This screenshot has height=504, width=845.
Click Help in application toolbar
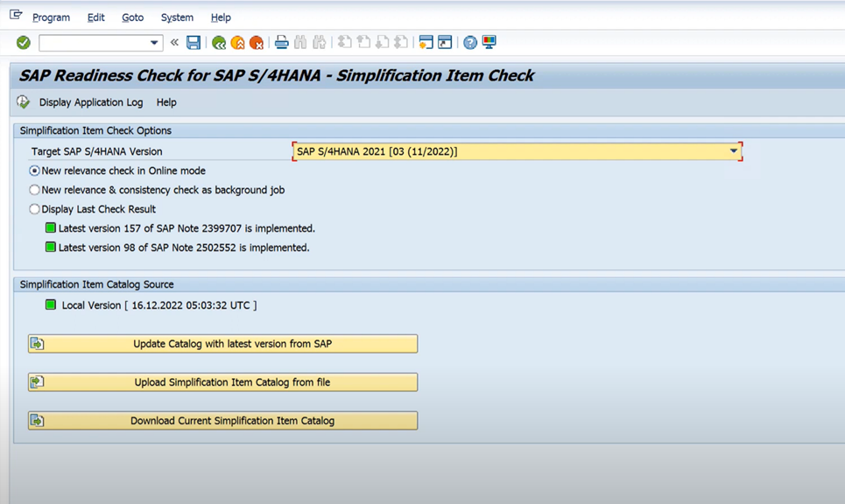click(x=166, y=102)
